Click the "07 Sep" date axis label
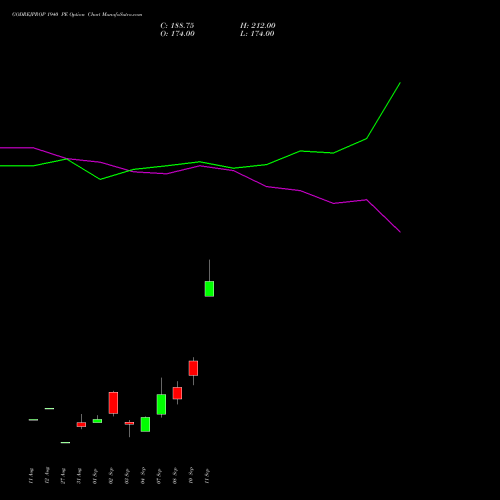 coord(159,476)
